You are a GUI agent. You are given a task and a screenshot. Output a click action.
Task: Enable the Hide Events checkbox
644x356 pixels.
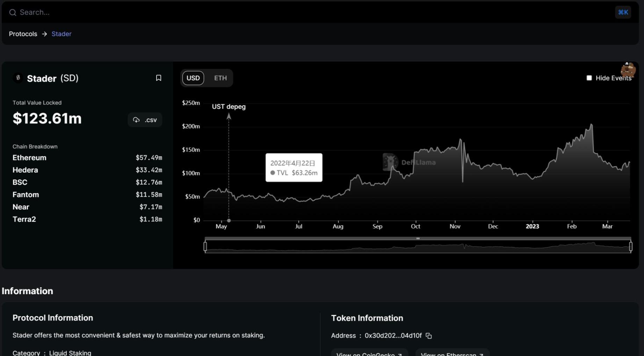pos(589,78)
